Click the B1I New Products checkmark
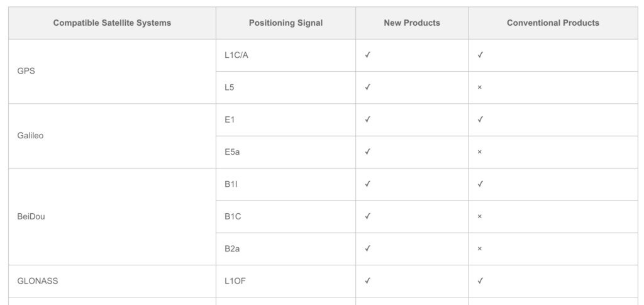 (367, 184)
